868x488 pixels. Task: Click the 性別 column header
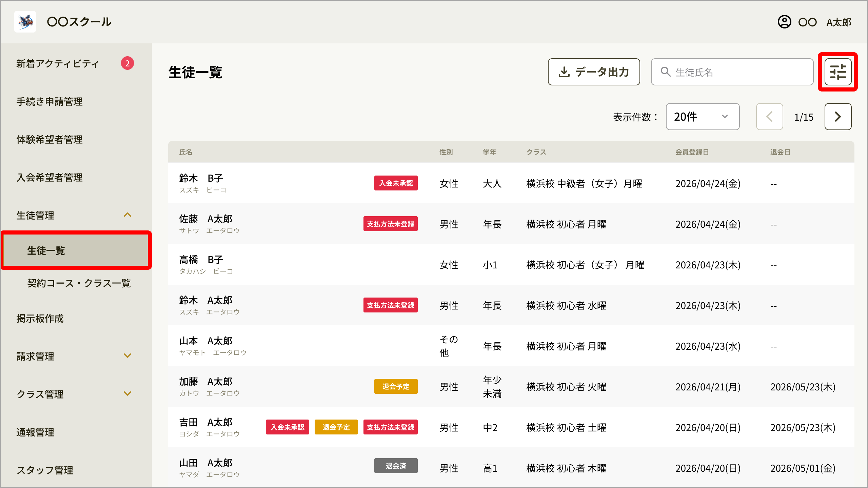tap(446, 152)
